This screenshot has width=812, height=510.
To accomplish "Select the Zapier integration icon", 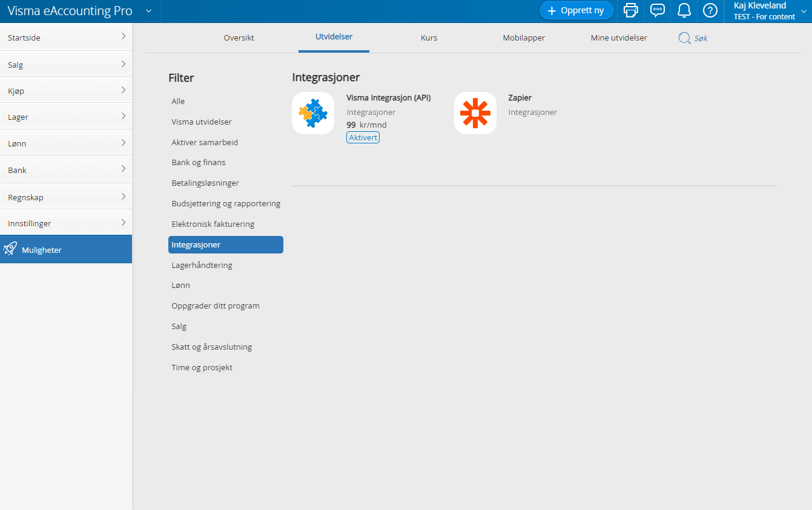I will click(x=475, y=113).
